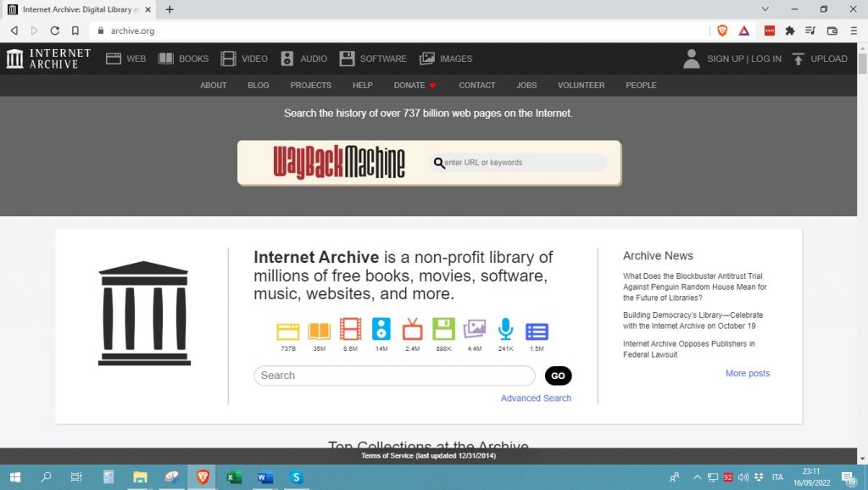Open the user account person icon

click(x=692, y=58)
